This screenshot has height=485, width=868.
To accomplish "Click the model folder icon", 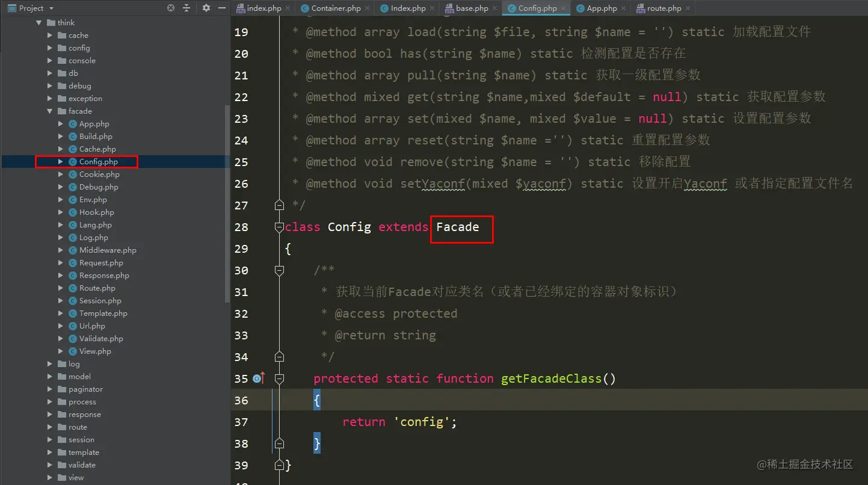I will [62, 377].
